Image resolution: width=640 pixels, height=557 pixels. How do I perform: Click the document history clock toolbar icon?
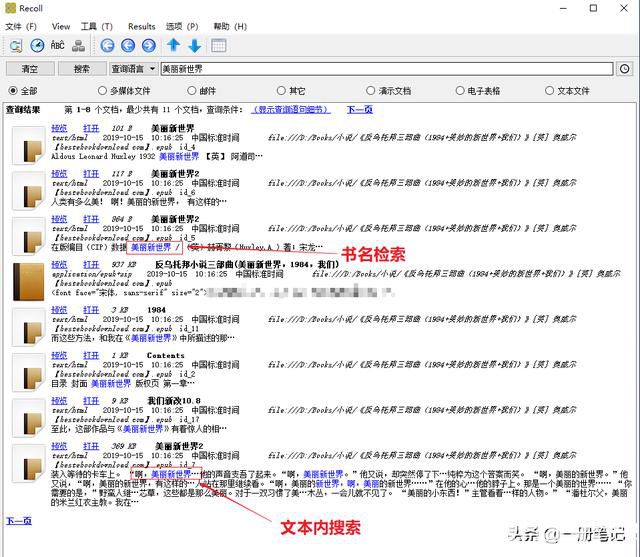tap(37, 45)
